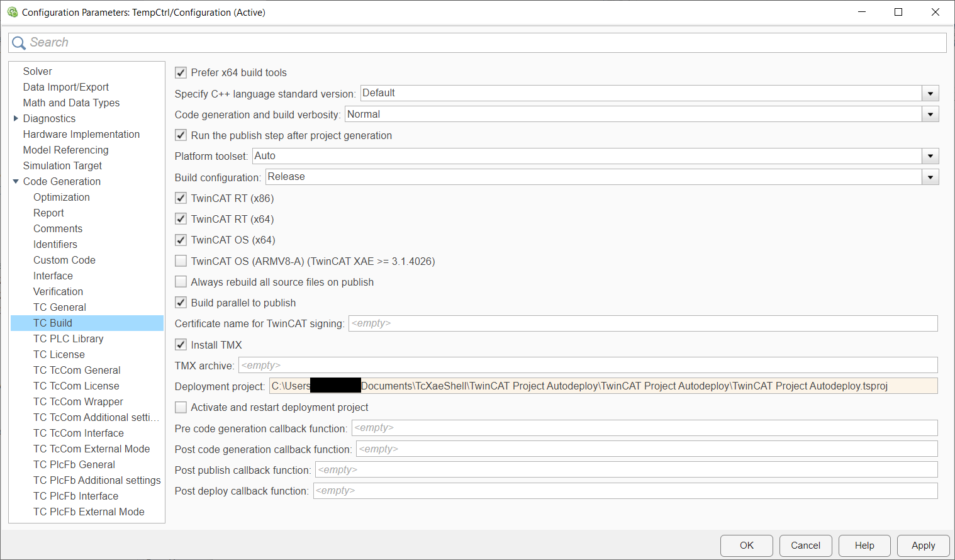The height and width of the screenshot is (560, 955).
Task: Open Custom Code pane
Action: point(64,260)
